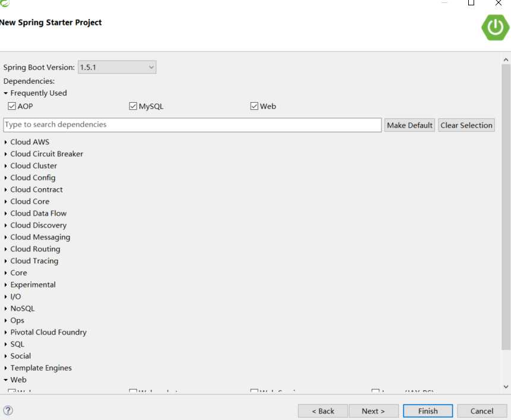Expand the Cloud Messaging category
The image size is (511, 420).
5,237
